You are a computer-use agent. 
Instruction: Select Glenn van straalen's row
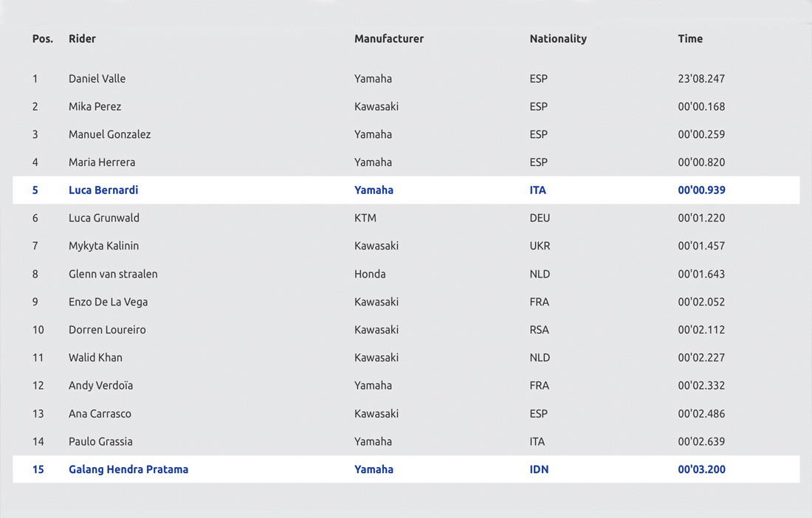(x=406, y=274)
